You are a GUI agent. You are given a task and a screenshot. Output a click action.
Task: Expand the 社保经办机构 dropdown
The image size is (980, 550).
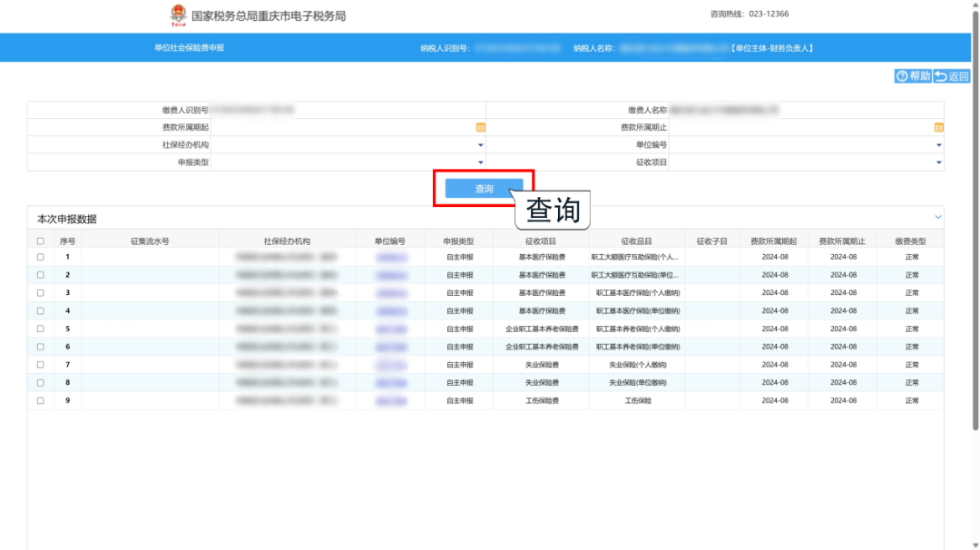point(480,145)
